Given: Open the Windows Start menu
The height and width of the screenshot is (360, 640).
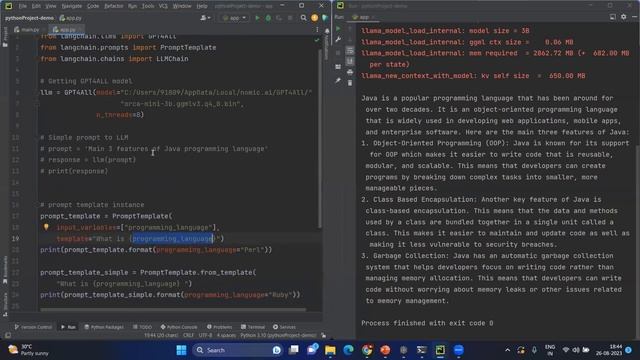Looking at the screenshot, I should pos(182,350).
